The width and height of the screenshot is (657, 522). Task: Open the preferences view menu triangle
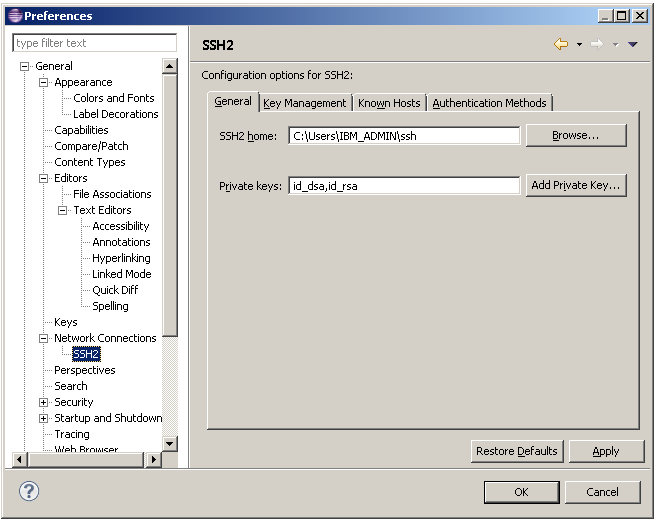(x=633, y=45)
